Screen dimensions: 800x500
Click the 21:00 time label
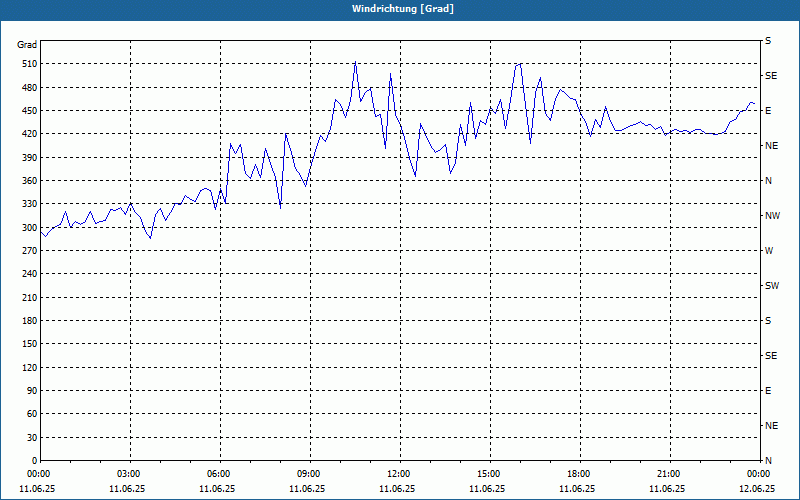click(669, 474)
